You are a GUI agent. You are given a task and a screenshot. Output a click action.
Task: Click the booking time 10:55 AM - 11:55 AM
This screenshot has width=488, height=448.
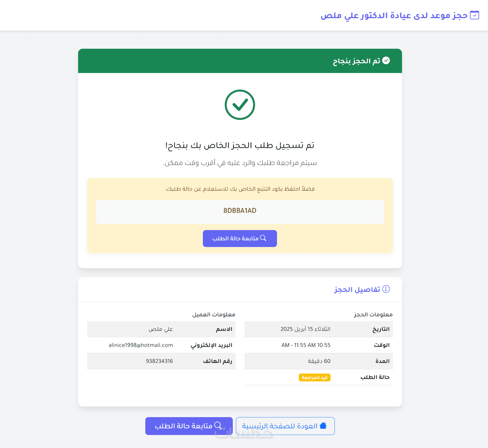306,345
